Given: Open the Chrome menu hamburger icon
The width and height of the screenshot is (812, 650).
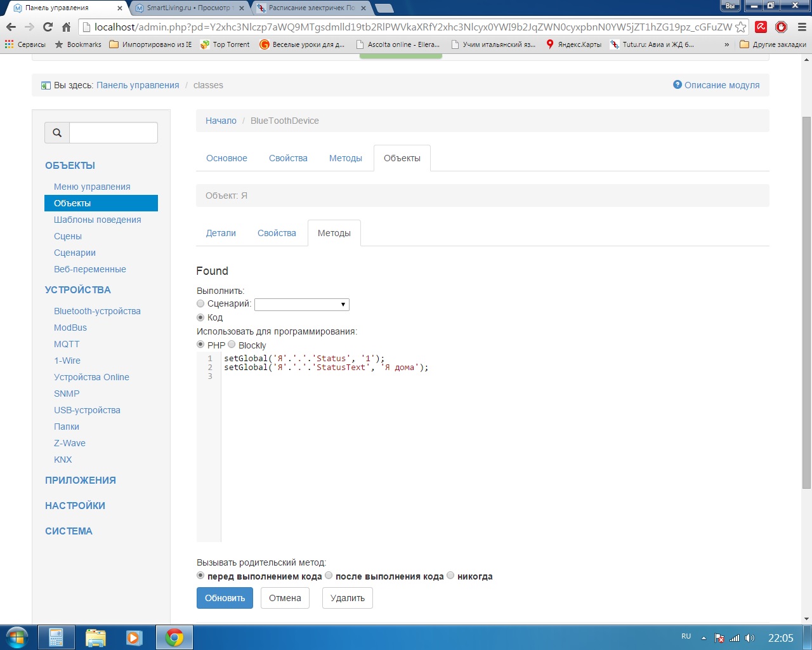Looking at the screenshot, I should tap(801, 27).
